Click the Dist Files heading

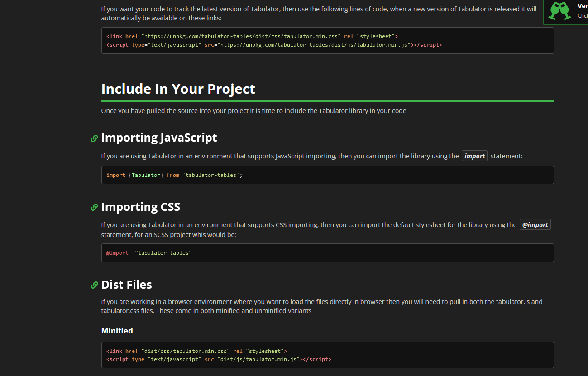tap(126, 285)
